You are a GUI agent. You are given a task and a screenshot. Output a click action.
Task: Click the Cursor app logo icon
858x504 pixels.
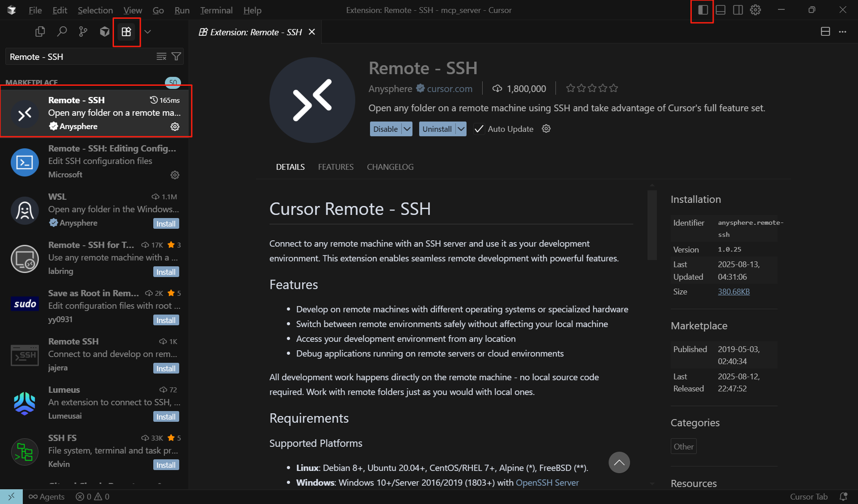[12, 10]
